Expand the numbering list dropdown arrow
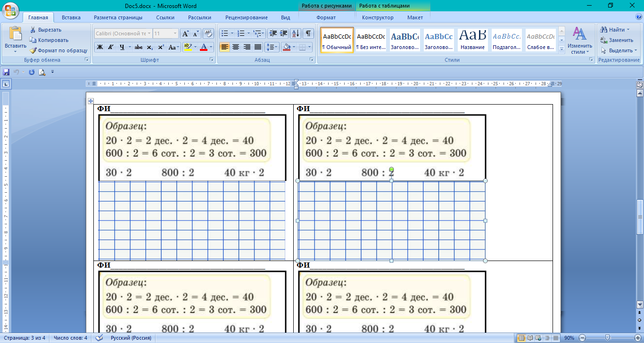Image resolution: width=644 pixels, height=343 pixels. [x=249, y=33]
